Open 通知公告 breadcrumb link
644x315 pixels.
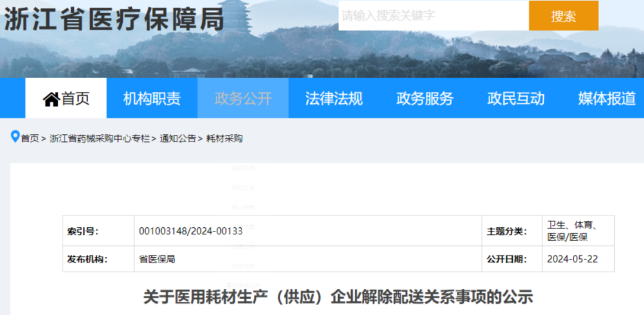pyautogui.click(x=178, y=139)
